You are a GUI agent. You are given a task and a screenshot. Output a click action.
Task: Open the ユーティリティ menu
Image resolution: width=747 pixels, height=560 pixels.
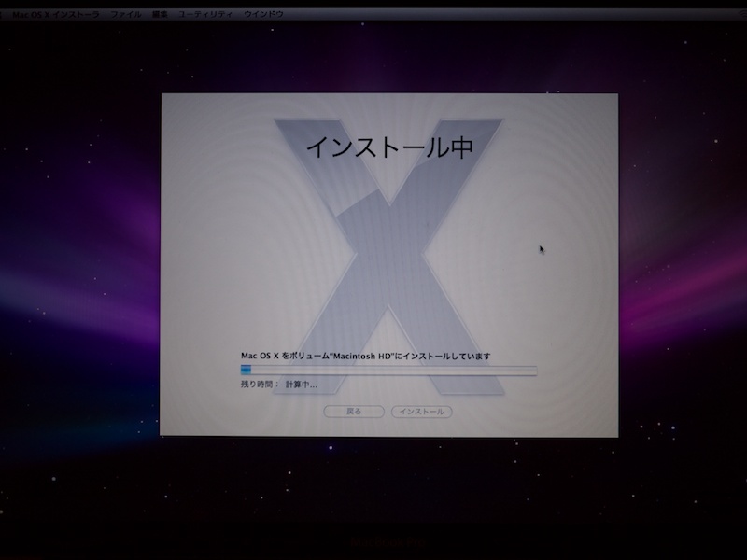(205, 14)
